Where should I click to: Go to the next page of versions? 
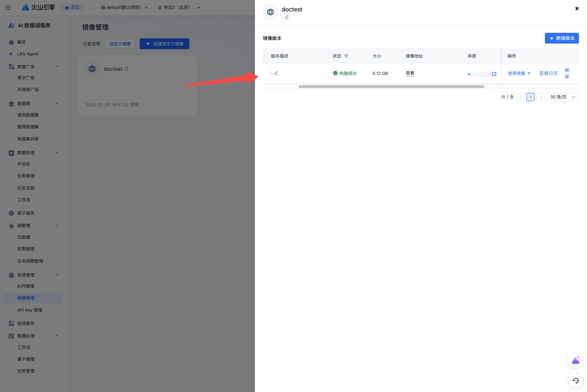(x=541, y=97)
